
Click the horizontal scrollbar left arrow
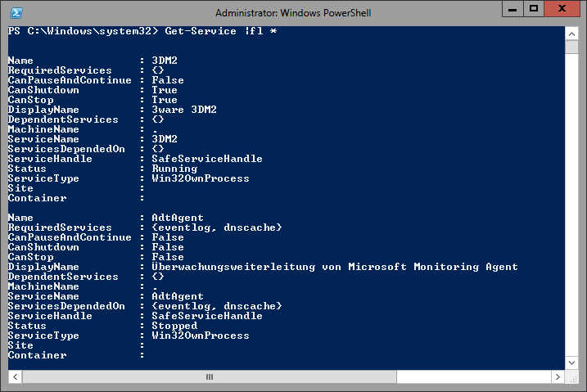click(x=15, y=376)
